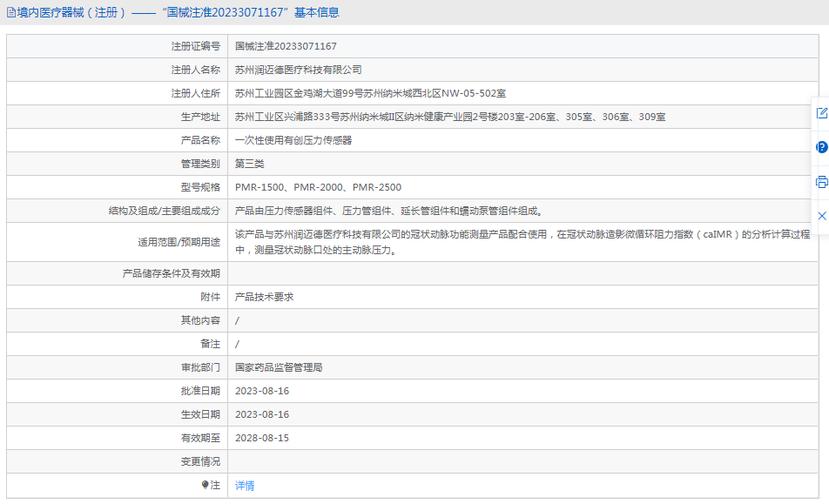Viewport: 829px width, 504px height.
Task: Click intended use text mentioning caIMR
Action: pos(522,242)
